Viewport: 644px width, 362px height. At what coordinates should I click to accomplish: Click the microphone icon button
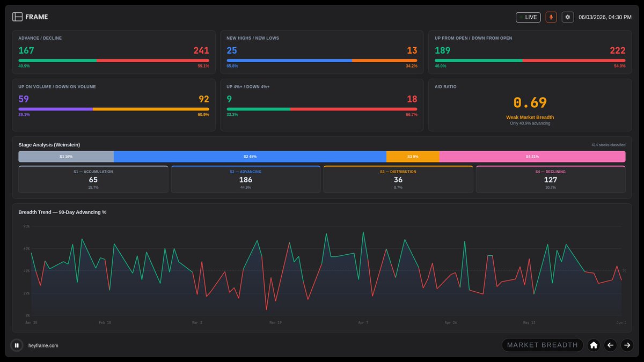pyautogui.click(x=551, y=17)
